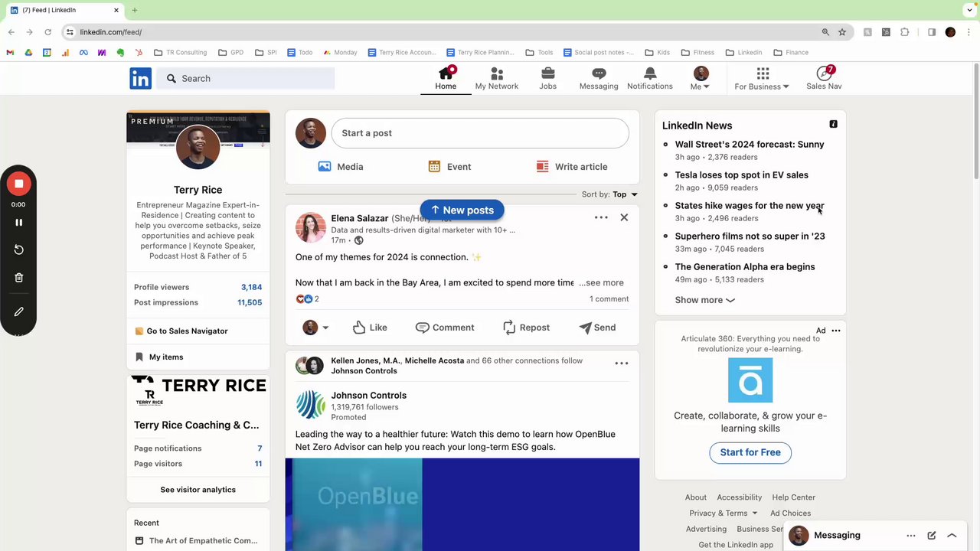Screen dimensions: 980x551
Task: Open Terry Rice profile name in sidebar
Action: pyautogui.click(x=198, y=190)
